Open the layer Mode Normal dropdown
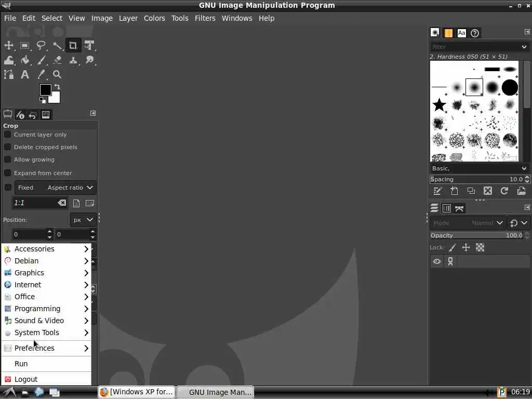Viewport: 532px width, 399px height. pyautogui.click(x=468, y=223)
